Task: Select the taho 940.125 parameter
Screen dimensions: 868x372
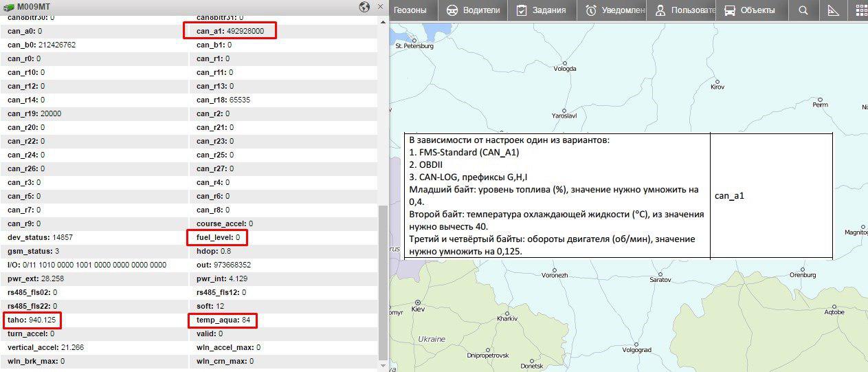Action: point(32,320)
